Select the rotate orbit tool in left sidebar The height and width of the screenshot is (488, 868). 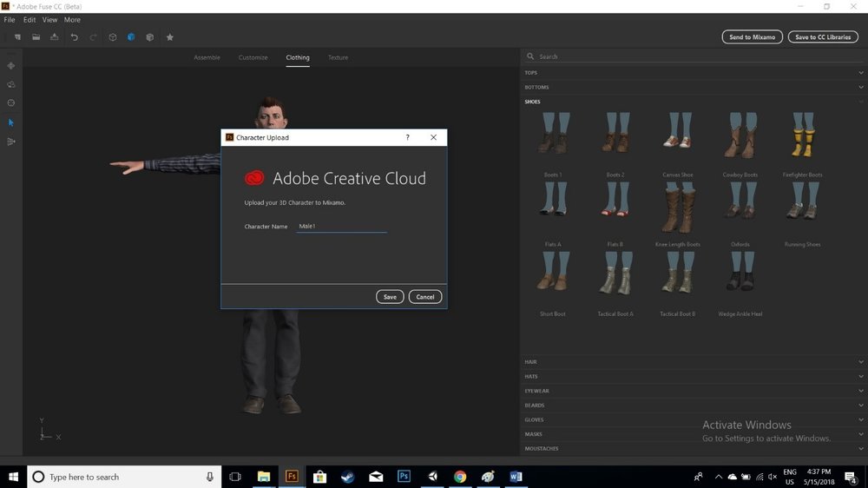click(11, 84)
